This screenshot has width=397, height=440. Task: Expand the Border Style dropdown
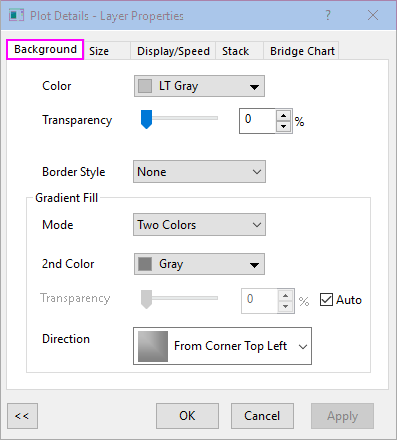tap(199, 172)
